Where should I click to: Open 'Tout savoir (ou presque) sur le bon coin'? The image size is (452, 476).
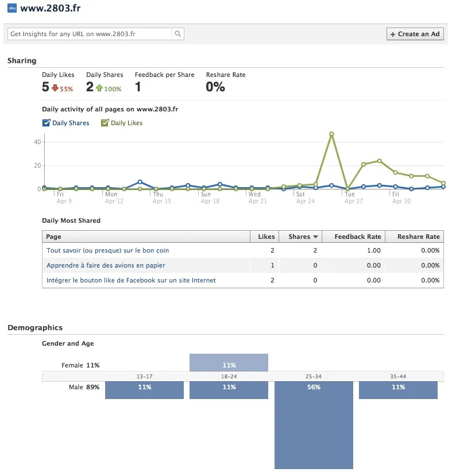pos(107,250)
